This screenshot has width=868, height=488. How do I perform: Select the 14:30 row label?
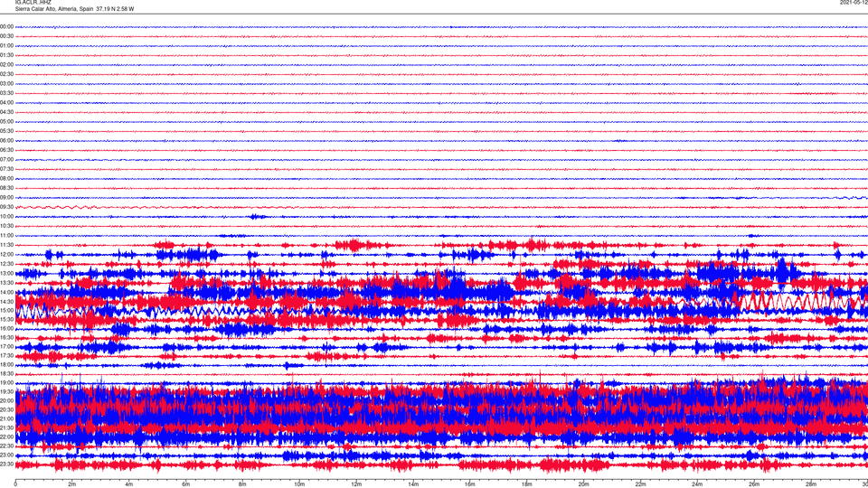click(6, 302)
